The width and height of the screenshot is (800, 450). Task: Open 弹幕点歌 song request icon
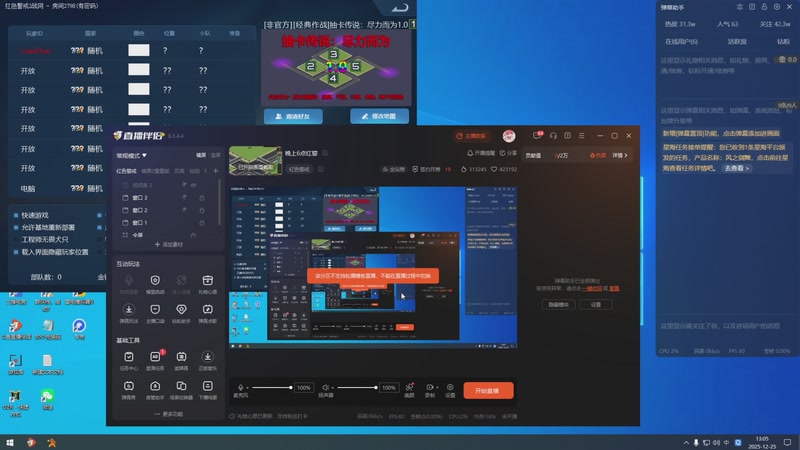pyautogui.click(x=207, y=309)
